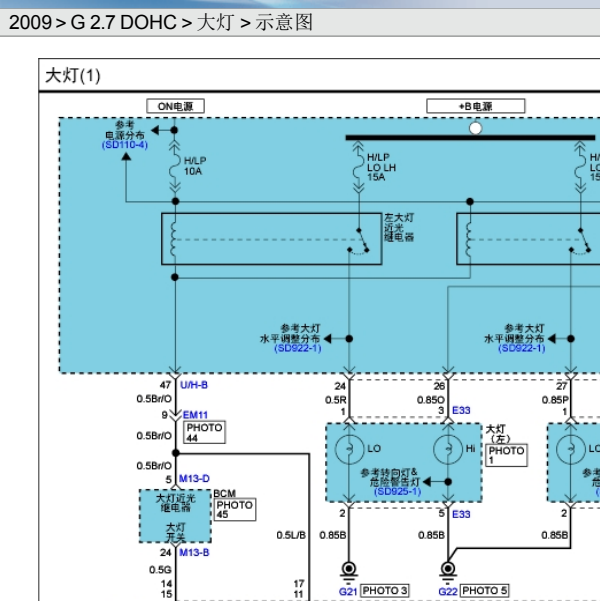The image size is (600, 601).
Task: Click the M13-D connector link
Action: coord(194,479)
